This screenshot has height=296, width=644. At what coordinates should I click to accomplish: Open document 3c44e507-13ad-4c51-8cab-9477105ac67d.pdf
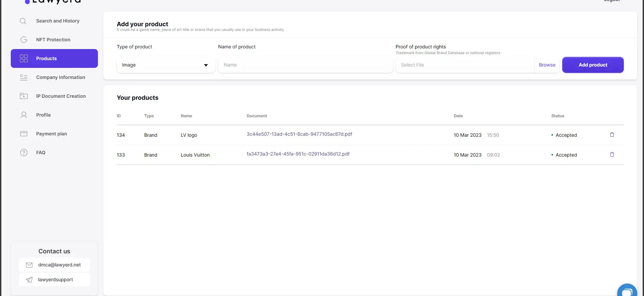click(x=299, y=134)
